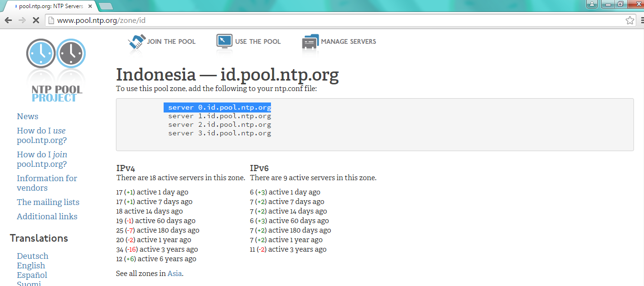
Task: Click '25 (-7) active 180 days ago' row
Action: (157, 230)
